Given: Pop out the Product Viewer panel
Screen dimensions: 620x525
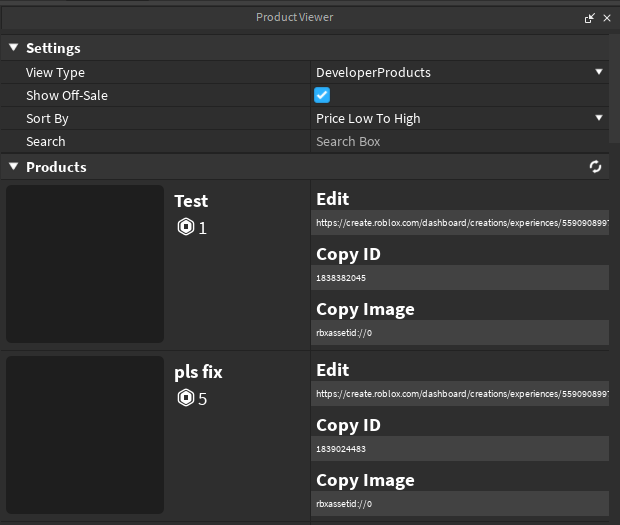Looking at the screenshot, I should coord(590,18).
